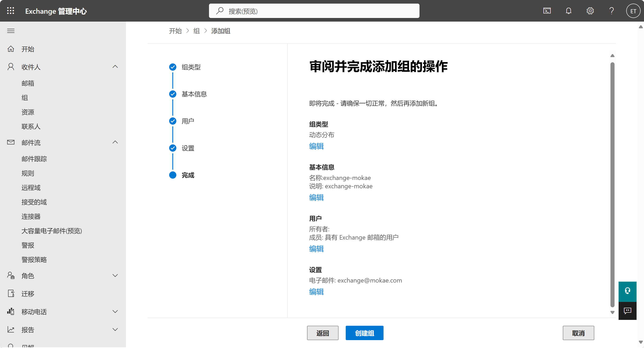Open 联系人 in the sidebar
Image resolution: width=644 pixels, height=348 pixels.
(31, 126)
